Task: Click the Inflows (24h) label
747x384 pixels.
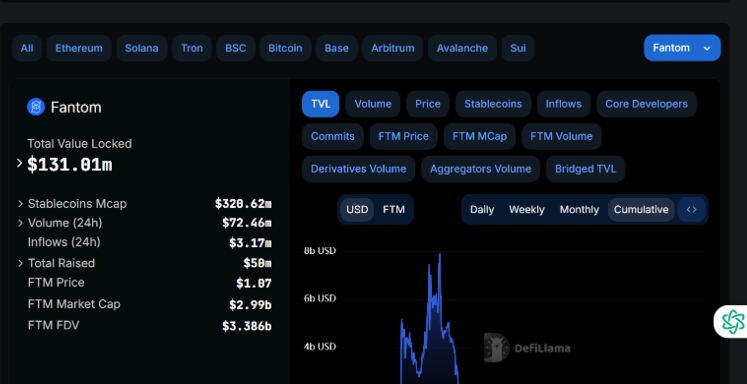Action: point(64,242)
